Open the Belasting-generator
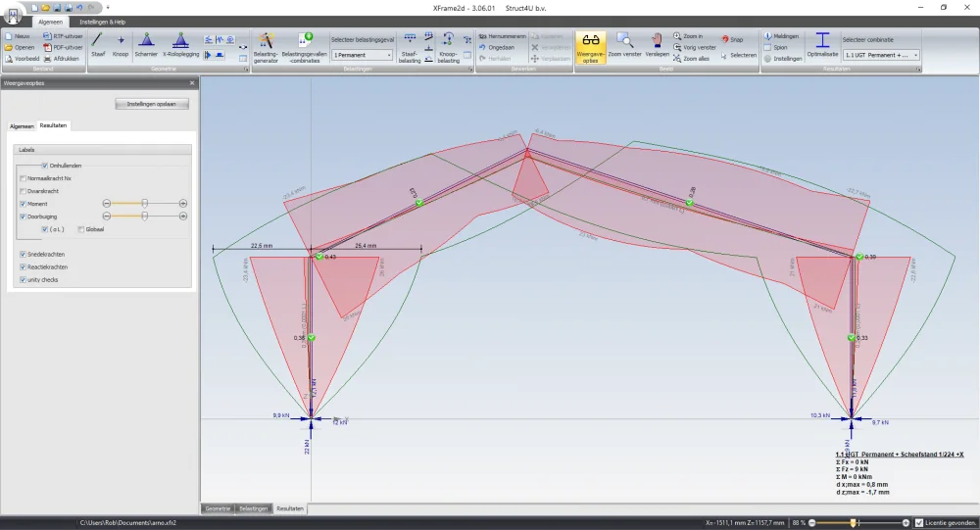The width and height of the screenshot is (980, 530). click(x=266, y=47)
